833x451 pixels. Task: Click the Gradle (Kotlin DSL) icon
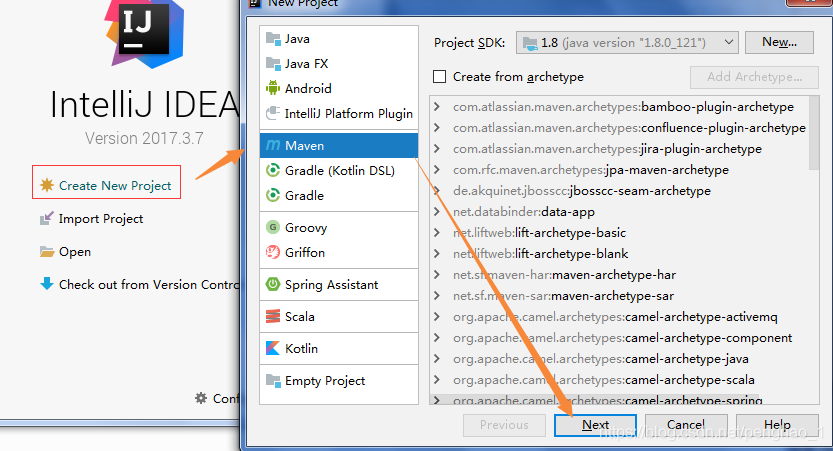point(273,171)
